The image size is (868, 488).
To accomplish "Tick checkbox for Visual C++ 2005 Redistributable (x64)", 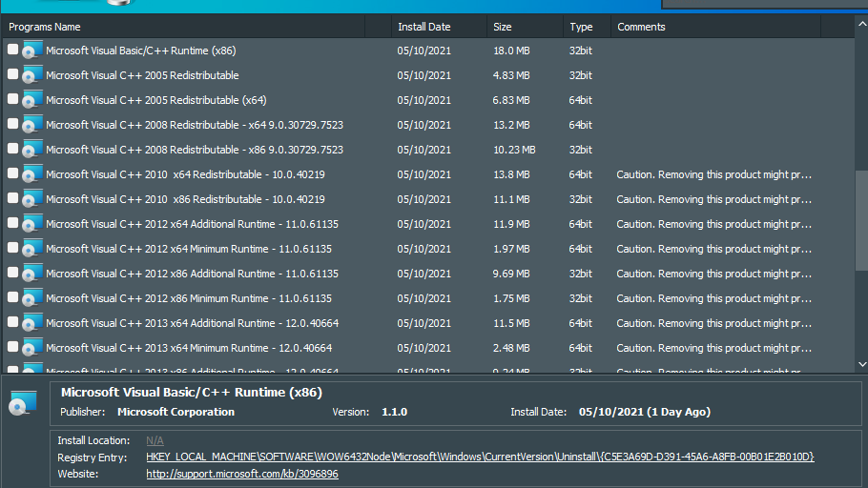I will tap(12, 99).
